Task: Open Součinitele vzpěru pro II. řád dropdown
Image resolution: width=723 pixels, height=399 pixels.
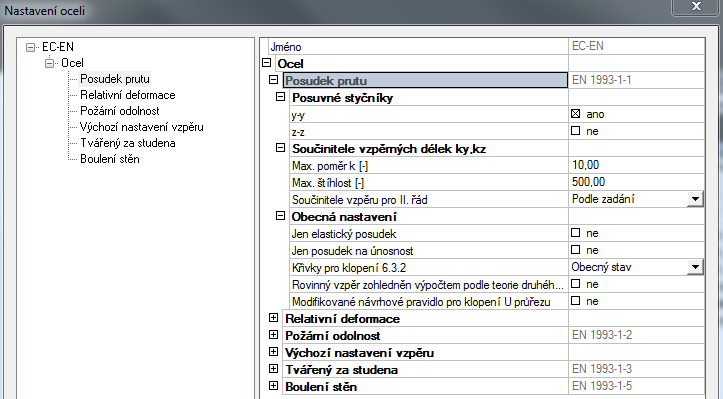Action: pyautogui.click(x=695, y=199)
